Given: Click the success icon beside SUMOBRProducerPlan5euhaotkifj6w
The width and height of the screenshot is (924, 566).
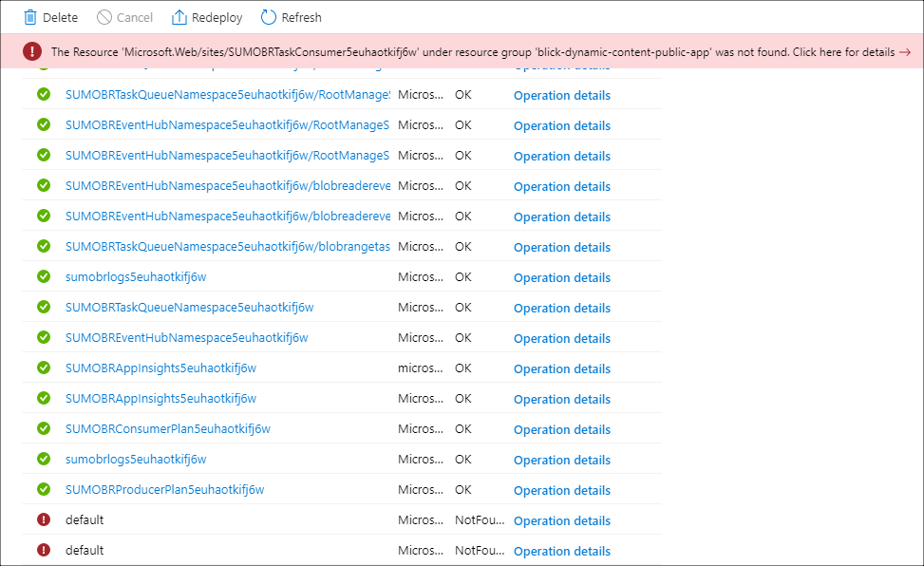Looking at the screenshot, I should (x=43, y=489).
